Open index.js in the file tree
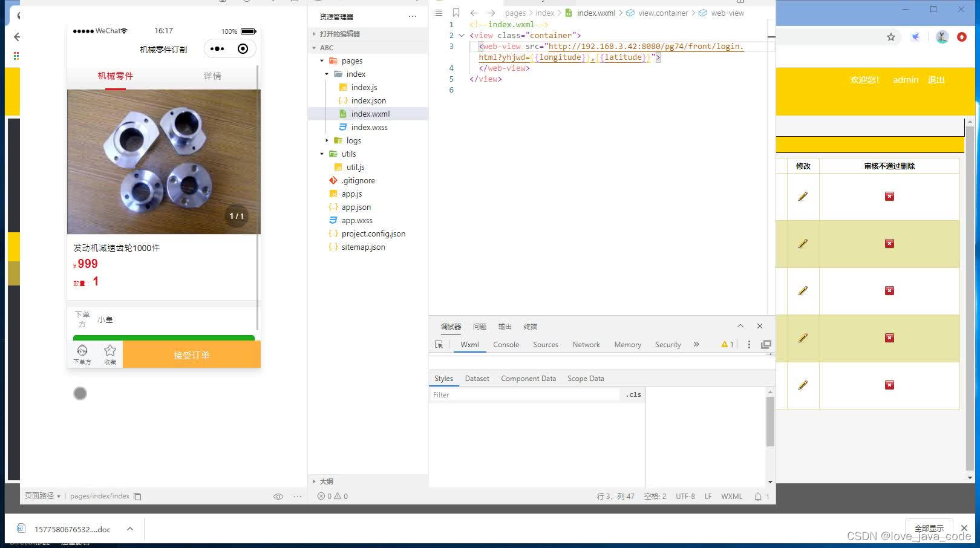The height and width of the screenshot is (548, 980). [x=364, y=88]
